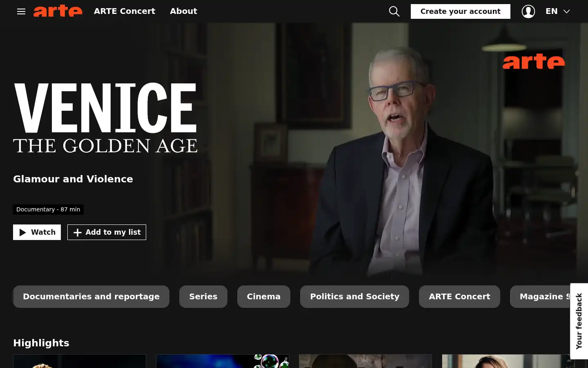Click the Highlights section heading
Screen dimensions: 588x368
(41, 343)
